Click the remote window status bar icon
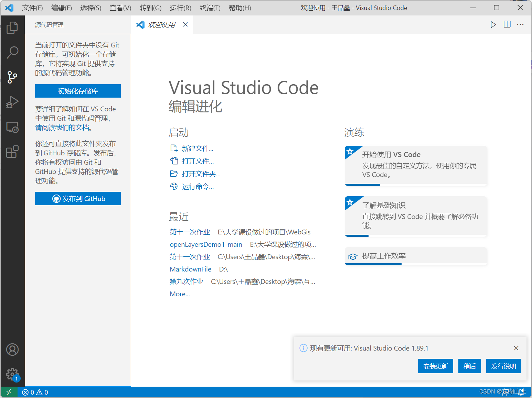Image resolution: width=532 pixels, height=398 pixels. 9,392
